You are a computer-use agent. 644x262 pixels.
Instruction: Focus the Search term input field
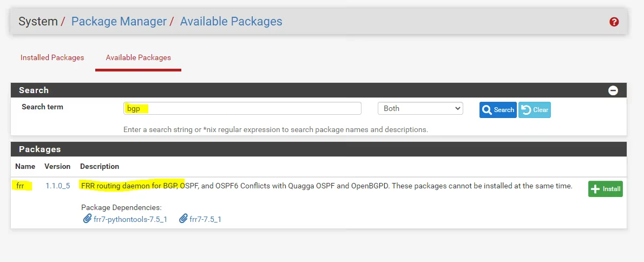pos(242,108)
